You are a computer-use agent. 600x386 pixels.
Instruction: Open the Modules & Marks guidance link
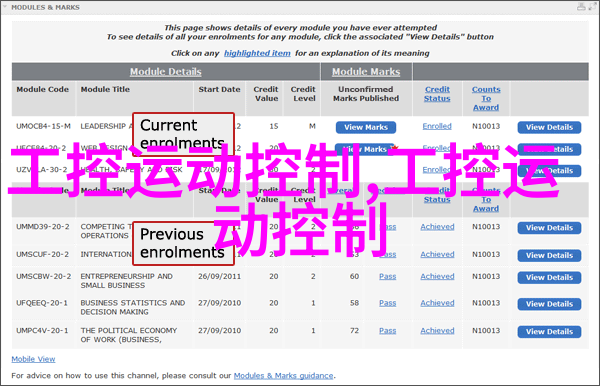[283, 376]
